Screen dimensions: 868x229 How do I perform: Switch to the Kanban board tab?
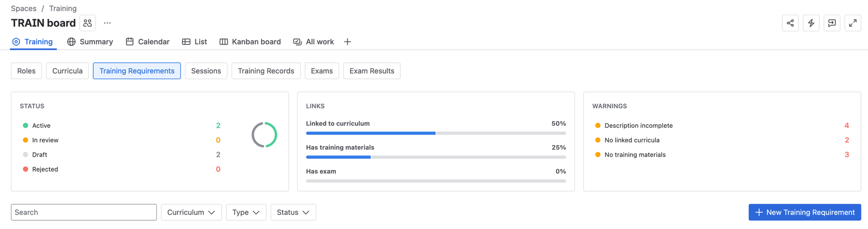[250, 42]
